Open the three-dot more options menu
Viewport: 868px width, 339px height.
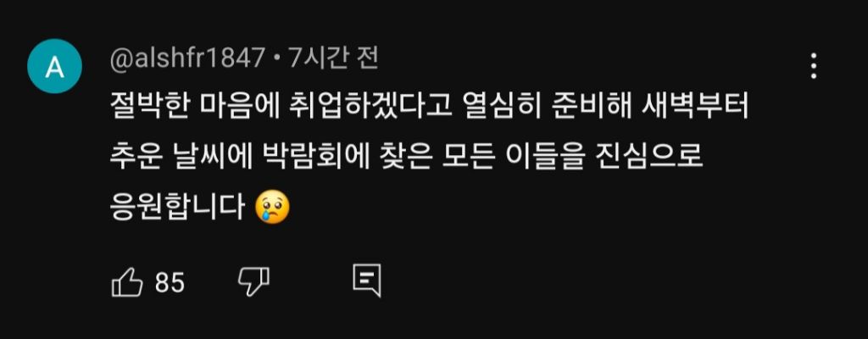click(814, 66)
